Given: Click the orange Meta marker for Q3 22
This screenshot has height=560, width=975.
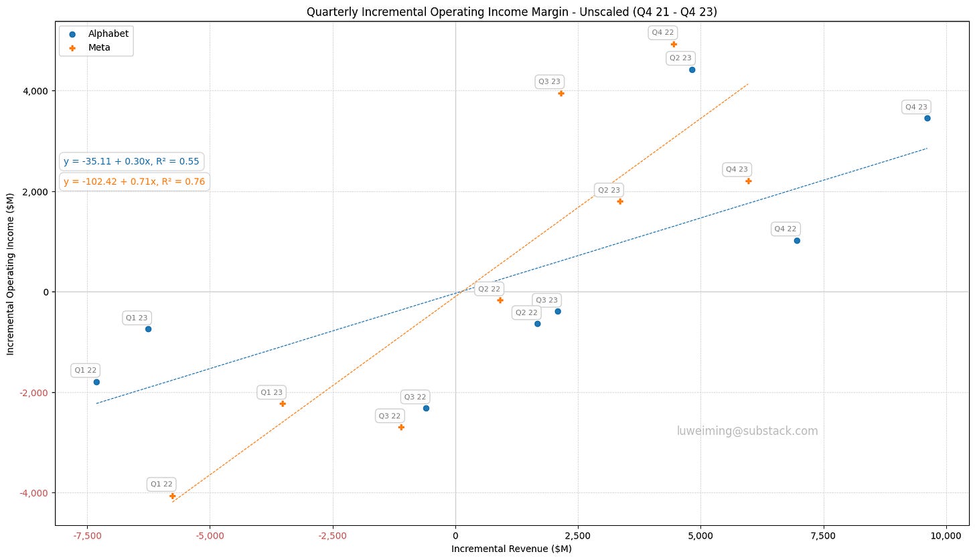Looking at the screenshot, I should point(401,428).
